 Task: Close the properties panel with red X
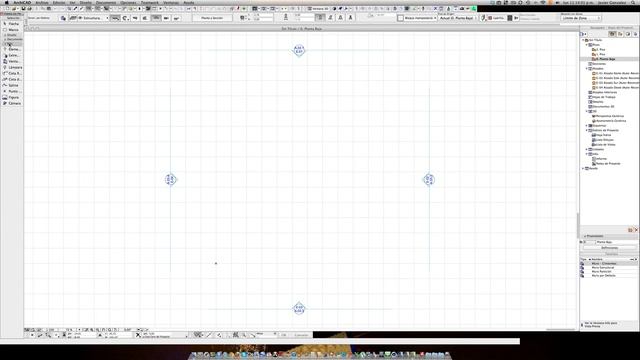636,231
